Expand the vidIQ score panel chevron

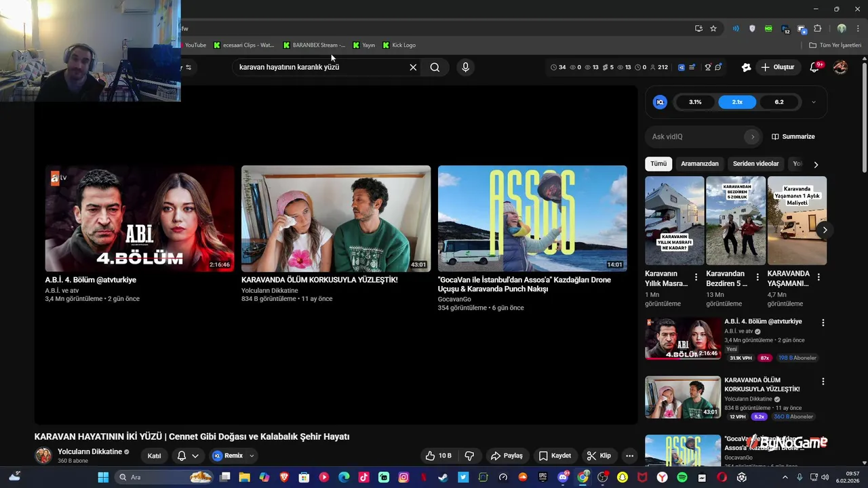(814, 102)
